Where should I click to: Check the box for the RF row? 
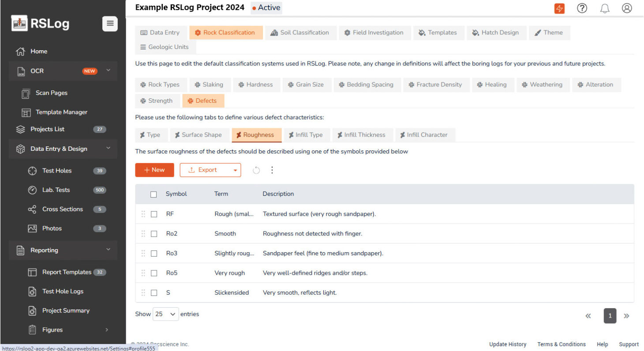coord(154,214)
